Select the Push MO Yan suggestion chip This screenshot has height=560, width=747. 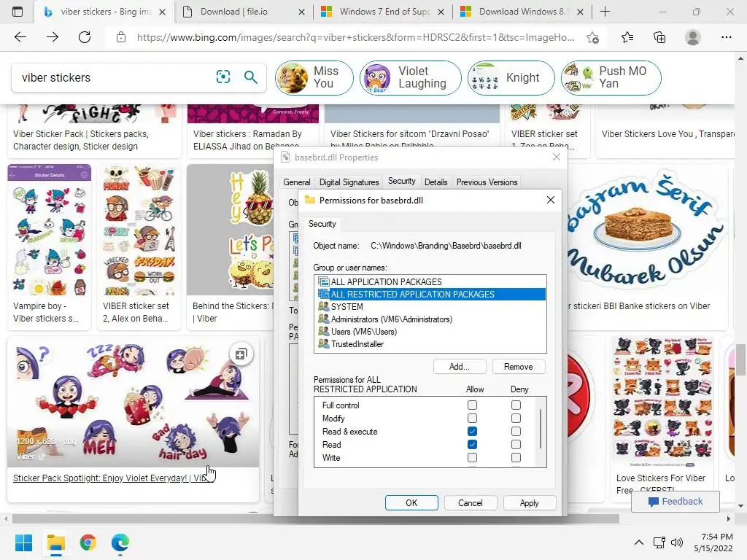pos(611,77)
